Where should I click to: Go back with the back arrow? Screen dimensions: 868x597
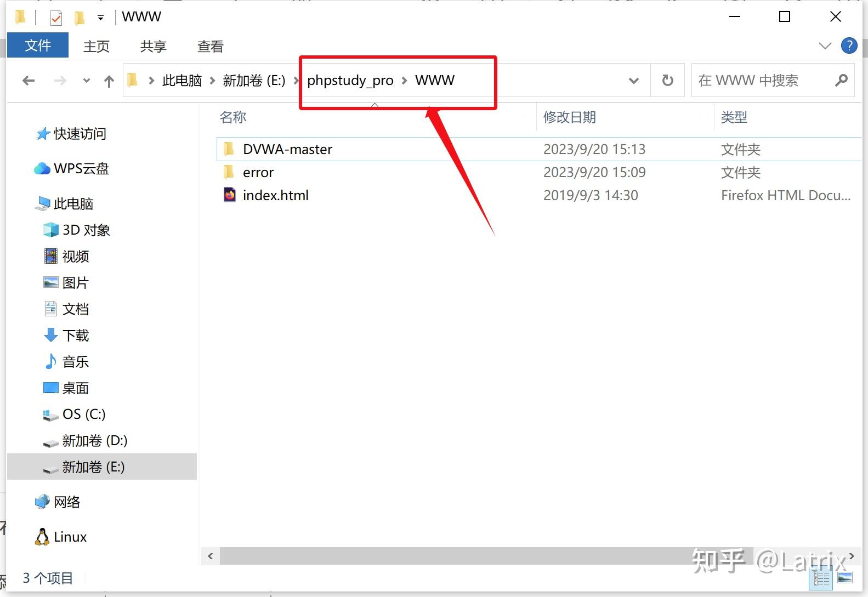(29, 81)
